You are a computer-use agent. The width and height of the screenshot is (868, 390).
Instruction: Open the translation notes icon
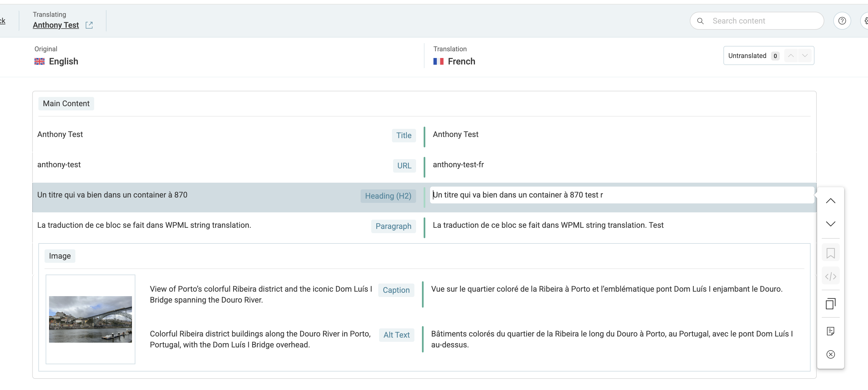[830, 331]
